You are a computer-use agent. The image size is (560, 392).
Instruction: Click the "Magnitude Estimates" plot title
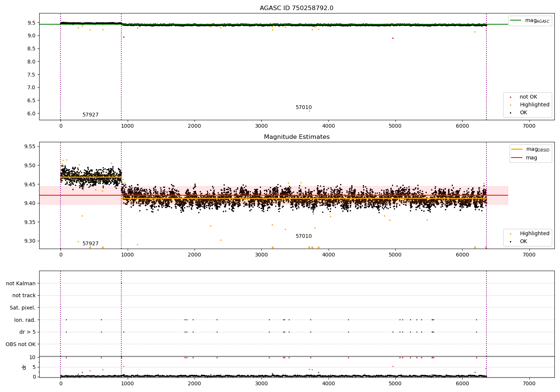296,137
